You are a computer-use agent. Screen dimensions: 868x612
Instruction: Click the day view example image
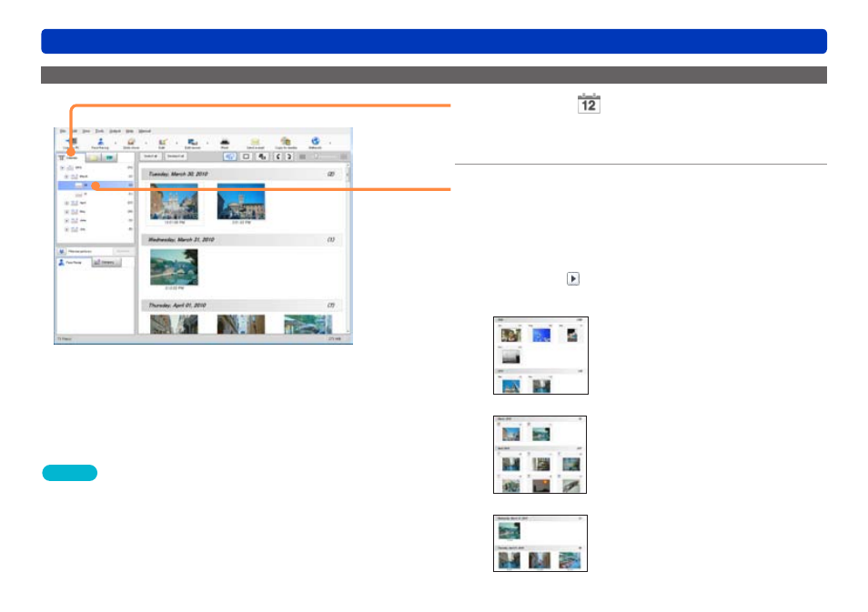click(540, 543)
